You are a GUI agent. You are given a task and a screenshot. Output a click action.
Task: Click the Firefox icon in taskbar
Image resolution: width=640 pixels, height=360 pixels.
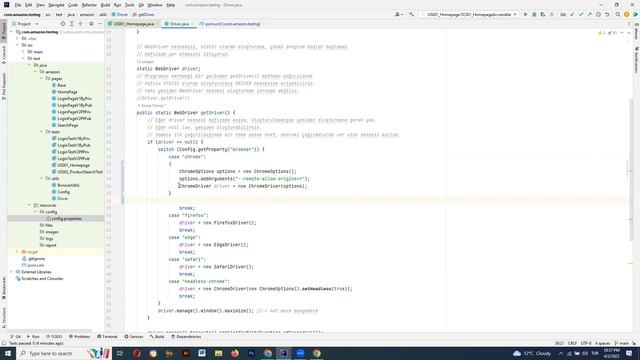pos(235,353)
